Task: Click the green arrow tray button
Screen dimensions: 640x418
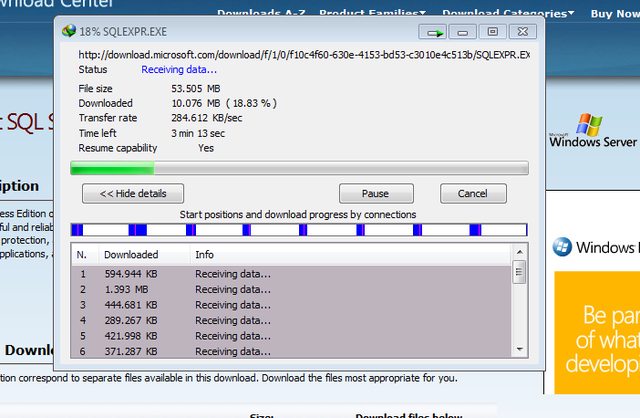Action: pos(433,32)
